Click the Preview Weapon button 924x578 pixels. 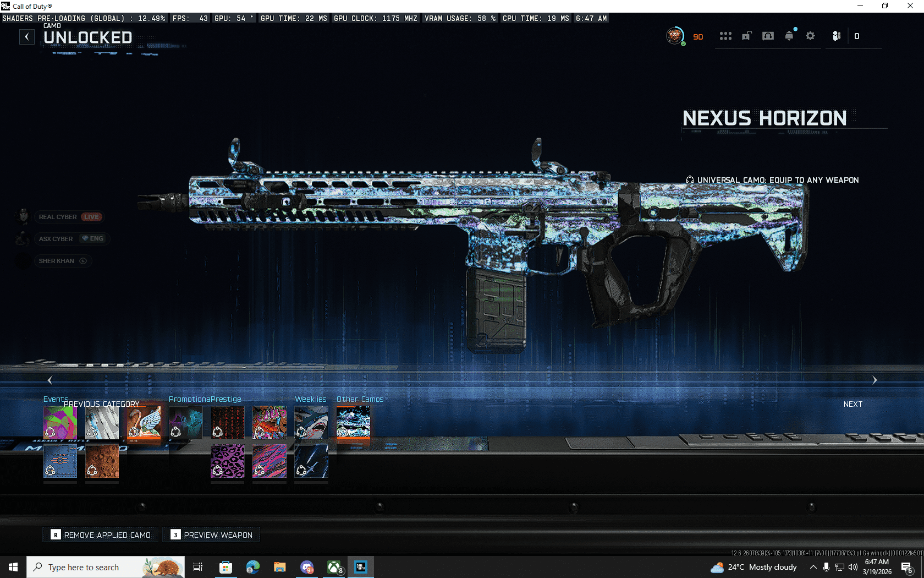pos(212,535)
